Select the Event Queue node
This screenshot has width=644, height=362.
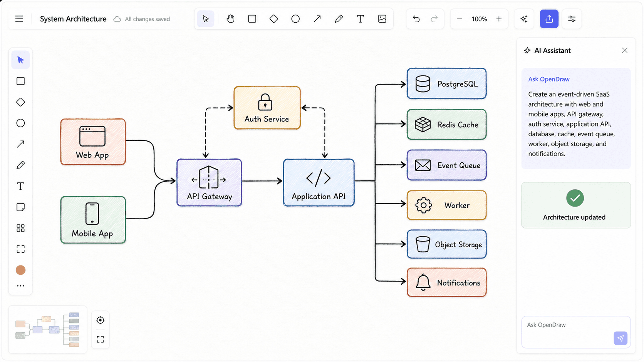pyautogui.click(x=446, y=165)
